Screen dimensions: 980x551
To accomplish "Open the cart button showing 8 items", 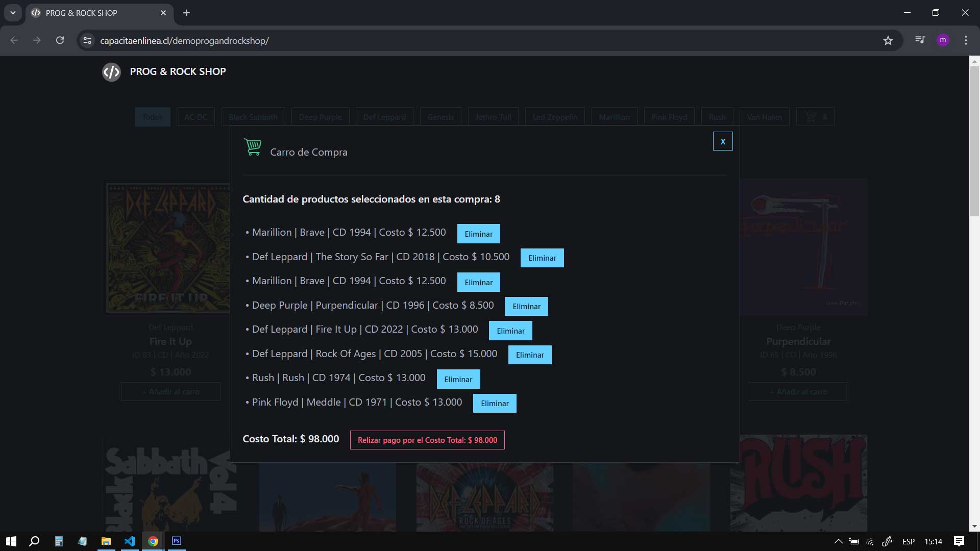I will pos(815,117).
